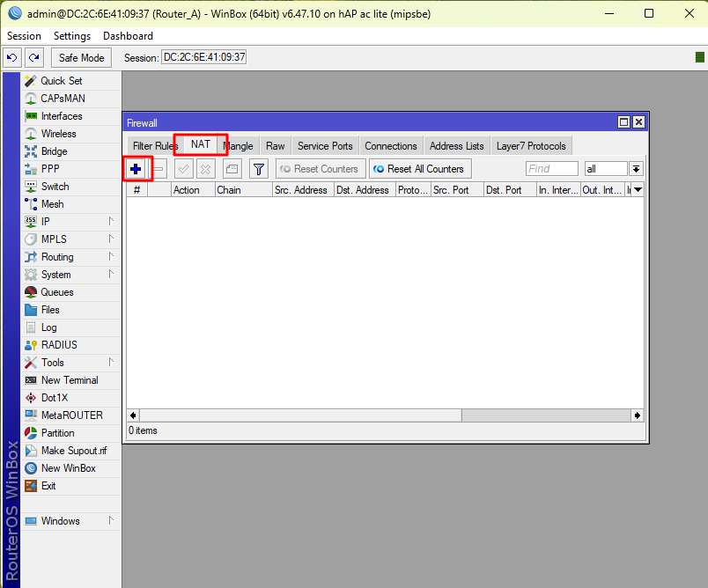Click the Reset All Counters button
This screenshot has height=588, width=708.
tap(419, 168)
